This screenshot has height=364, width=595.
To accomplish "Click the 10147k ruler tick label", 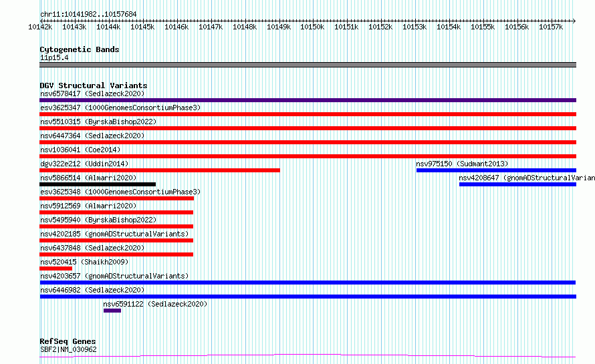I will (x=211, y=27).
